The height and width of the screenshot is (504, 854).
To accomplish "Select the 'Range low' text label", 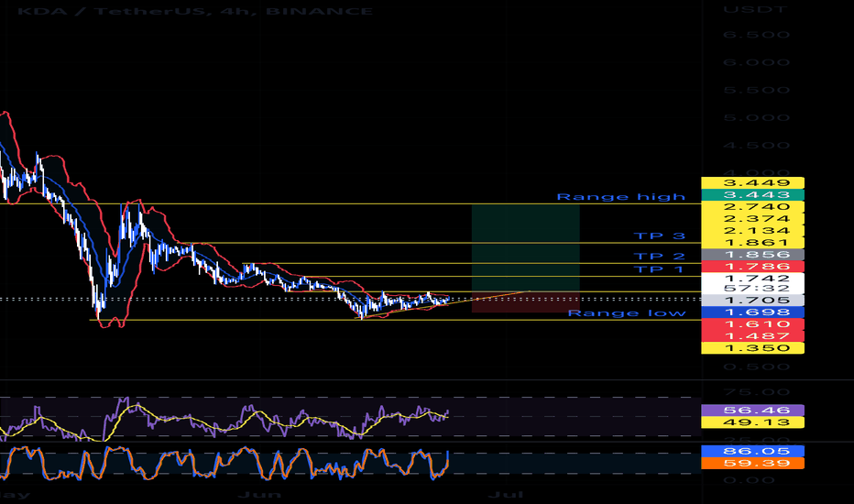I will click(627, 312).
